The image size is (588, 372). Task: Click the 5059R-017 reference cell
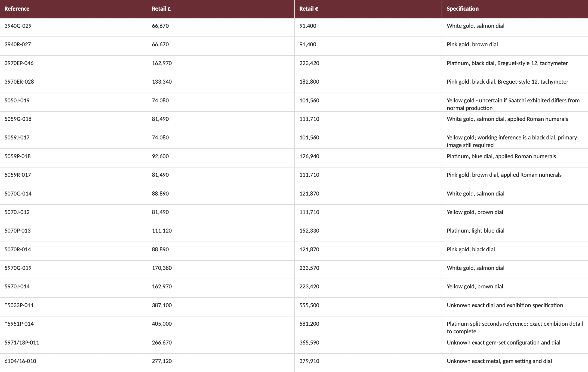(x=73, y=177)
